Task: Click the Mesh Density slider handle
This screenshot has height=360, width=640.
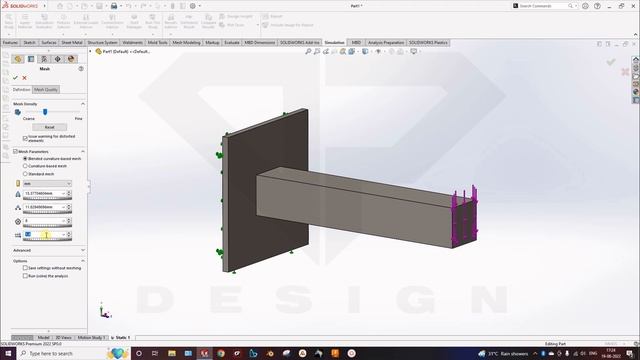Action: click(45, 112)
